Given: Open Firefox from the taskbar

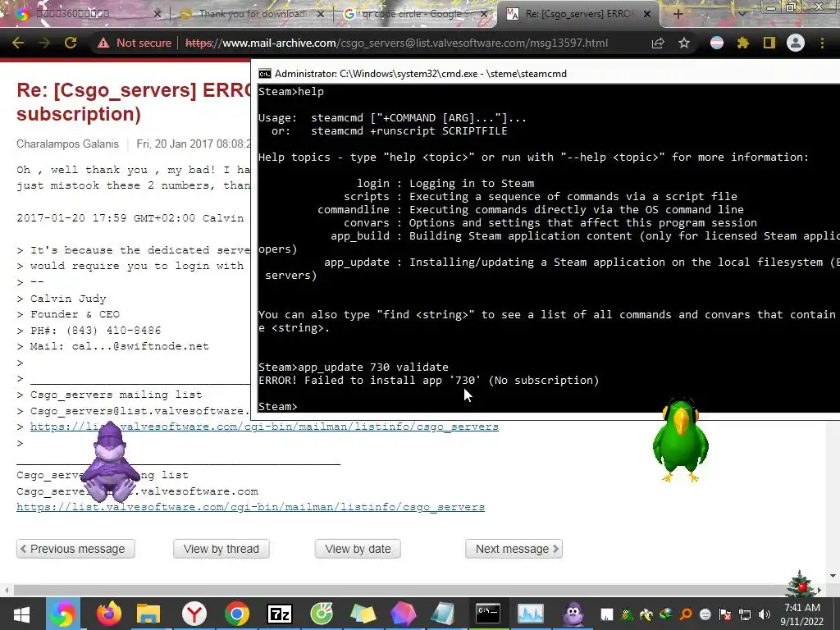Looking at the screenshot, I should pos(109,614).
